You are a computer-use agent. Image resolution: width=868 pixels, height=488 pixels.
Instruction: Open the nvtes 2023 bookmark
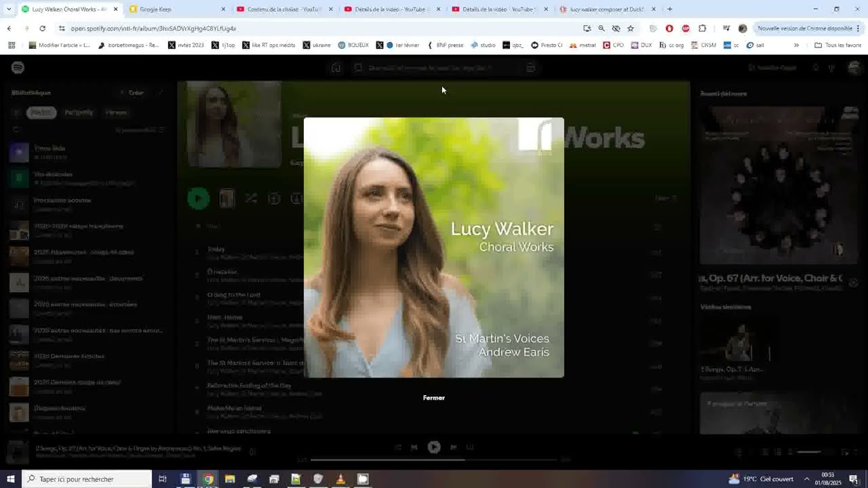tap(186, 45)
